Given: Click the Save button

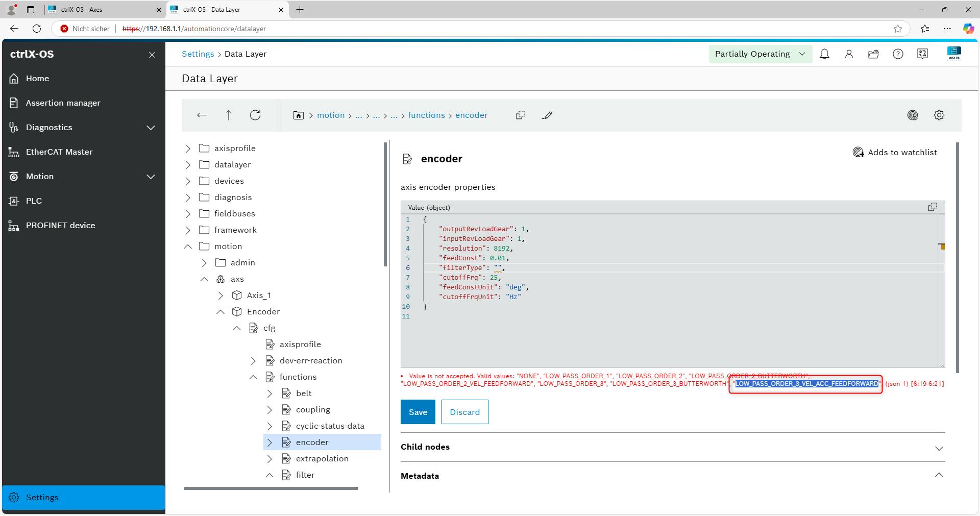Looking at the screenshot, I should coord(418,412).
